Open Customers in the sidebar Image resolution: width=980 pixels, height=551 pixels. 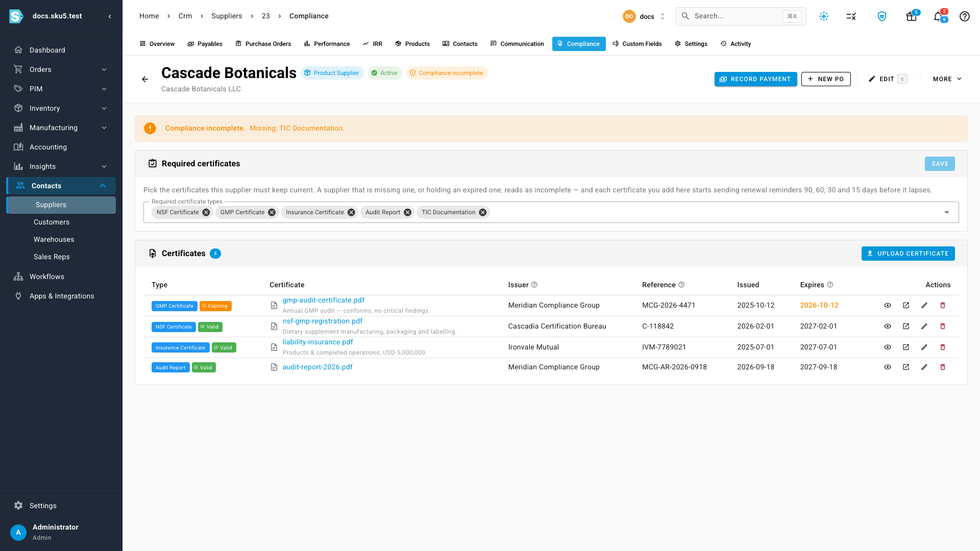pyautogui.click(x=52, y=222)
